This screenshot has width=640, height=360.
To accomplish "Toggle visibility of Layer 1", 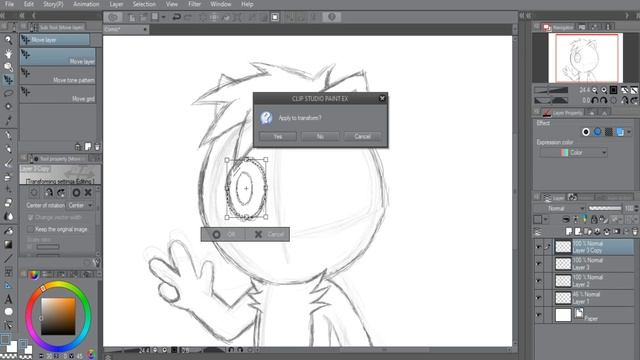I will point(539,298).
